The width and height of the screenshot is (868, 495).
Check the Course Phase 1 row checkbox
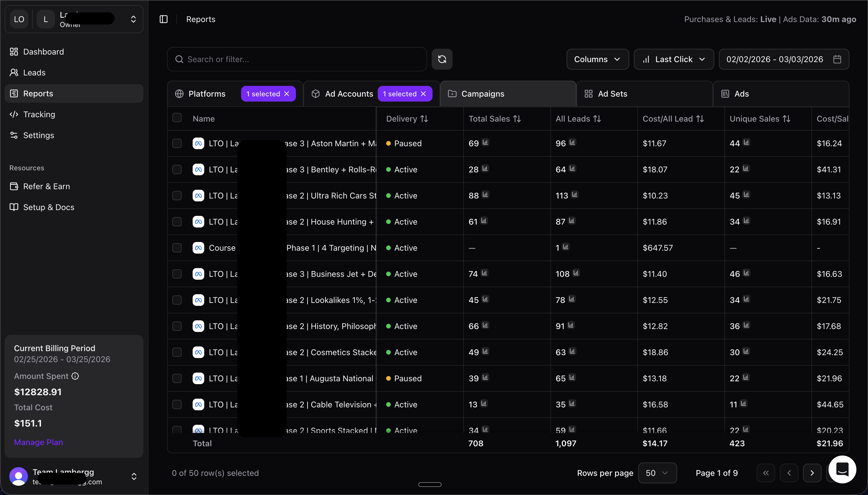(x=177, y=248)
